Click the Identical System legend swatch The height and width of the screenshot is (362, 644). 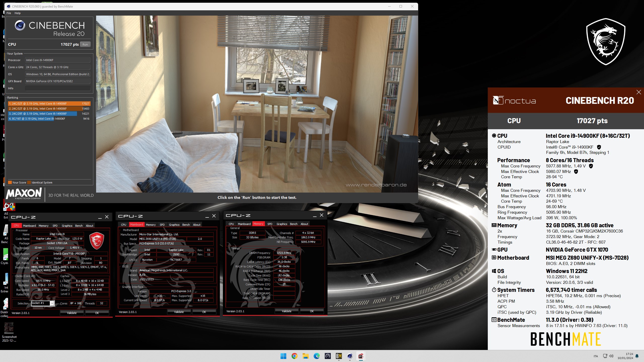29,183
